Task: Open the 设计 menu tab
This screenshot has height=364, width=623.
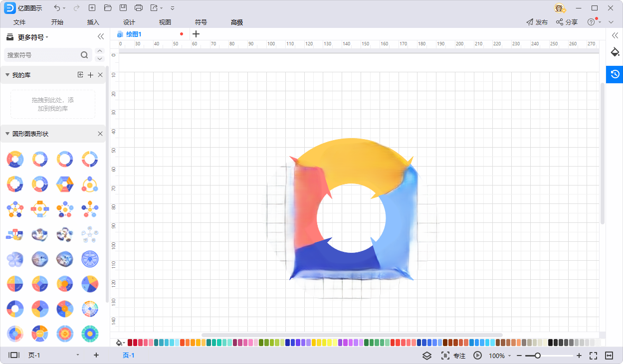Action: coord(129,22)
